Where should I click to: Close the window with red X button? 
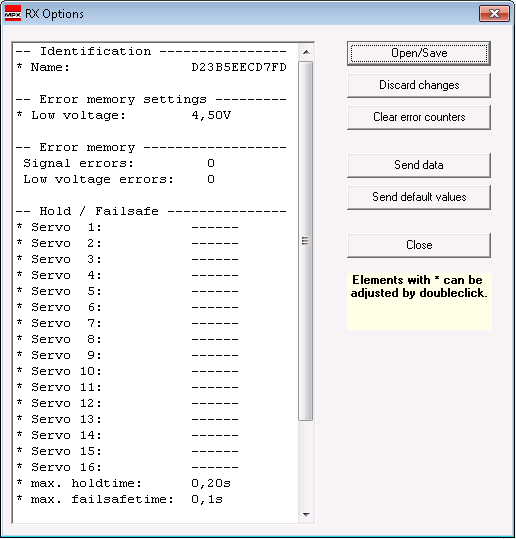coord(494,14)
